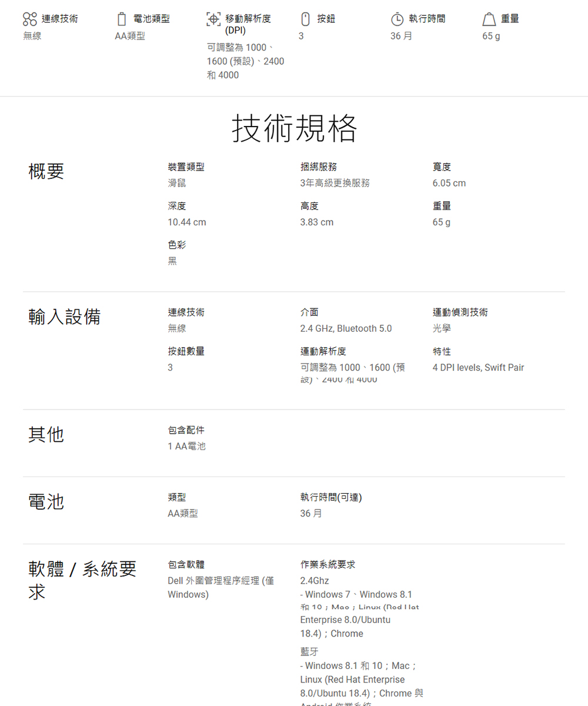This screenshot has height=706, width=588.
Task: Click the 執行時間 clock icon
Action: coord(397,19)
